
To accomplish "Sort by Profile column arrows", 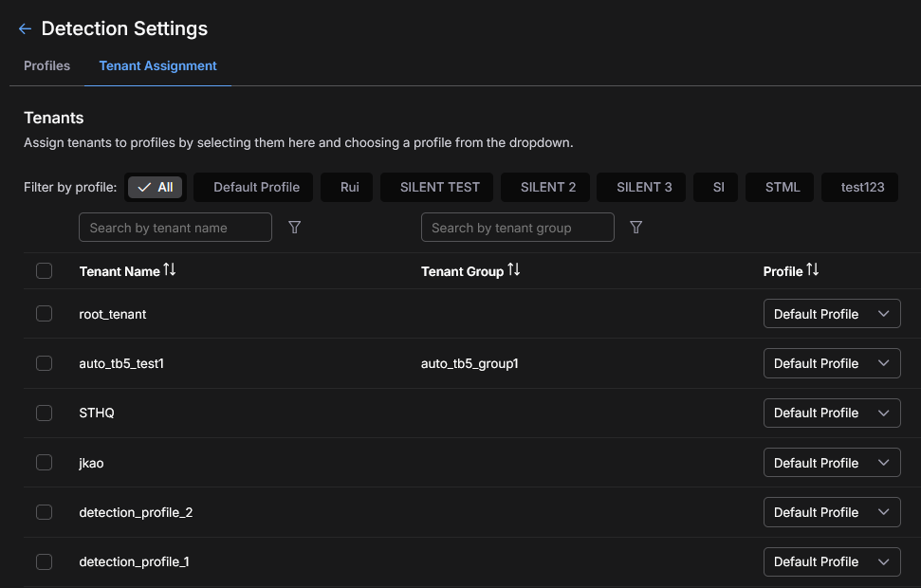I will tap(813, 270).
